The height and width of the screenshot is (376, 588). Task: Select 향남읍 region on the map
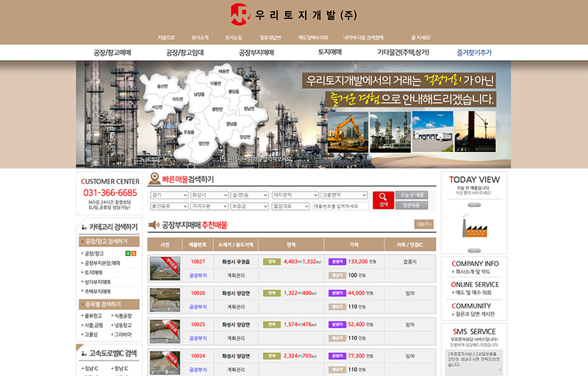(x=232, y=124)
